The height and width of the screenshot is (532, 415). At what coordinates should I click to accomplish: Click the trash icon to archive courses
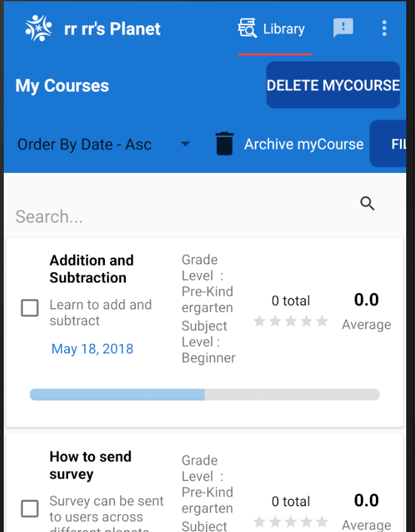point(224,144)
